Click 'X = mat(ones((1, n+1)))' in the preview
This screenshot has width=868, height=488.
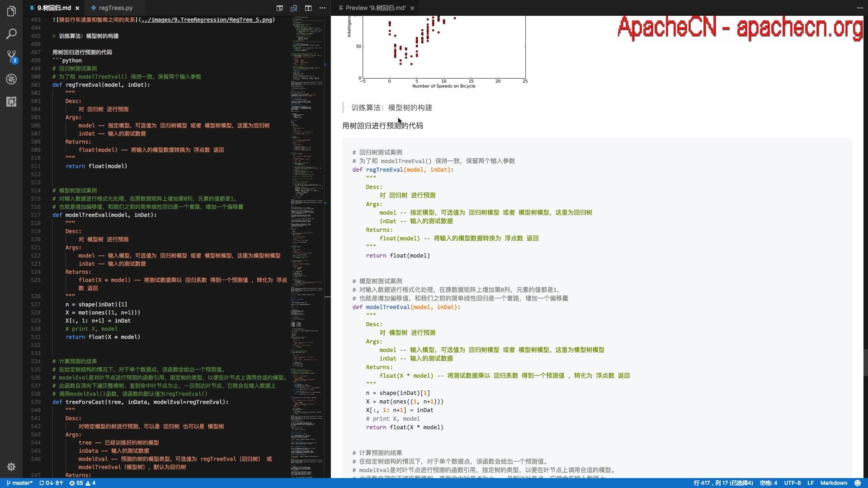point(405,402)
